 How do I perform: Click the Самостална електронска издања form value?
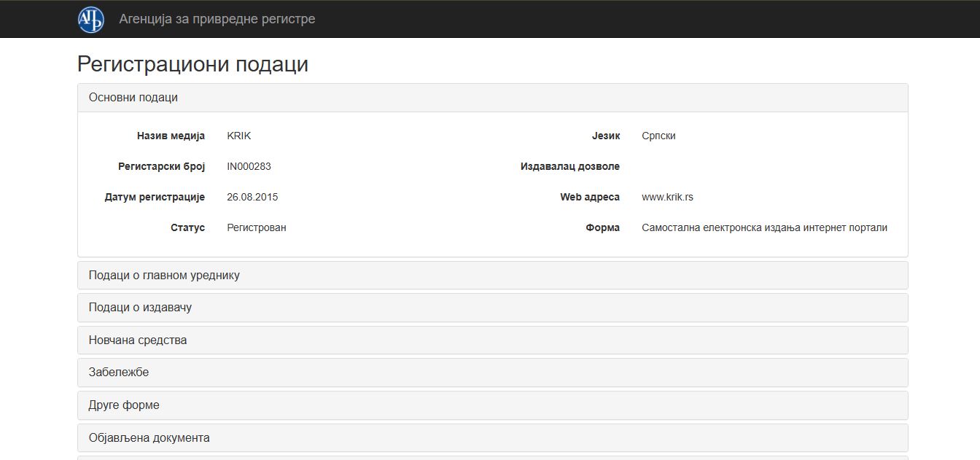coord(764,228)
